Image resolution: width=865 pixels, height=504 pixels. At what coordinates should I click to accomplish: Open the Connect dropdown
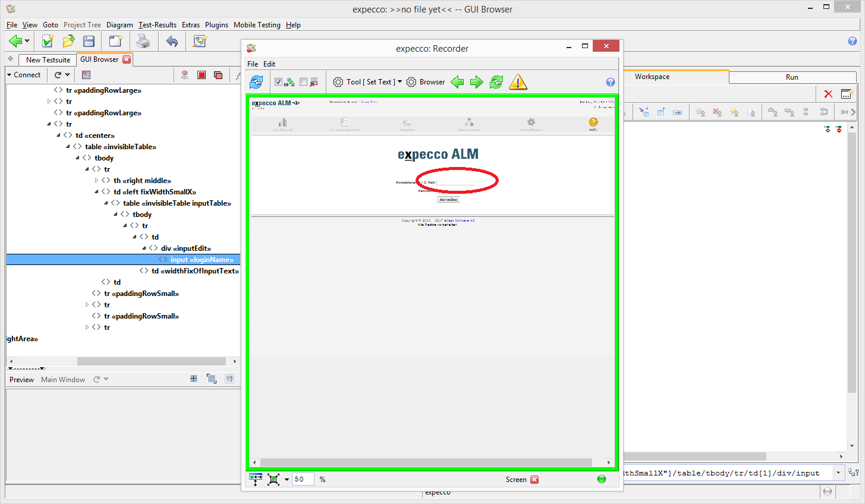[24, 75]
